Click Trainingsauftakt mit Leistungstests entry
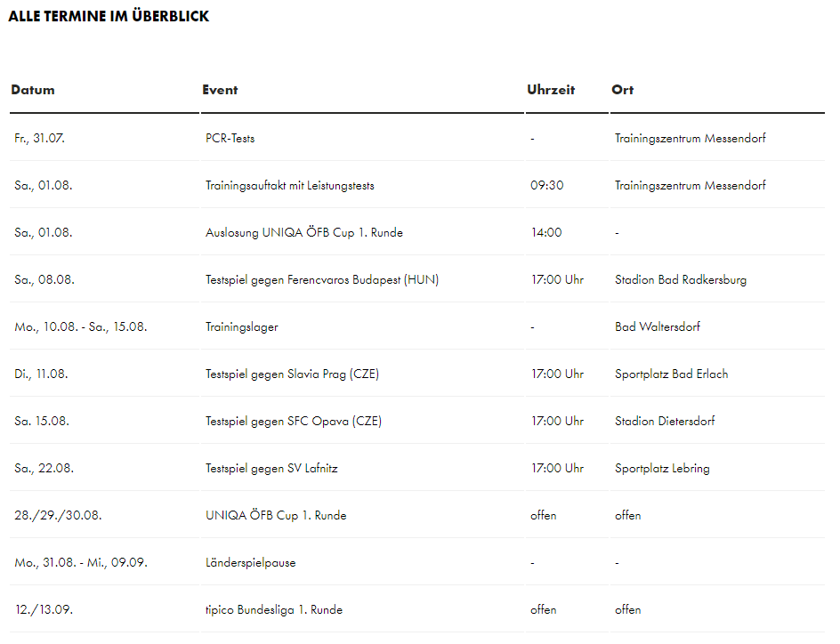 click(x=290, y=185)
